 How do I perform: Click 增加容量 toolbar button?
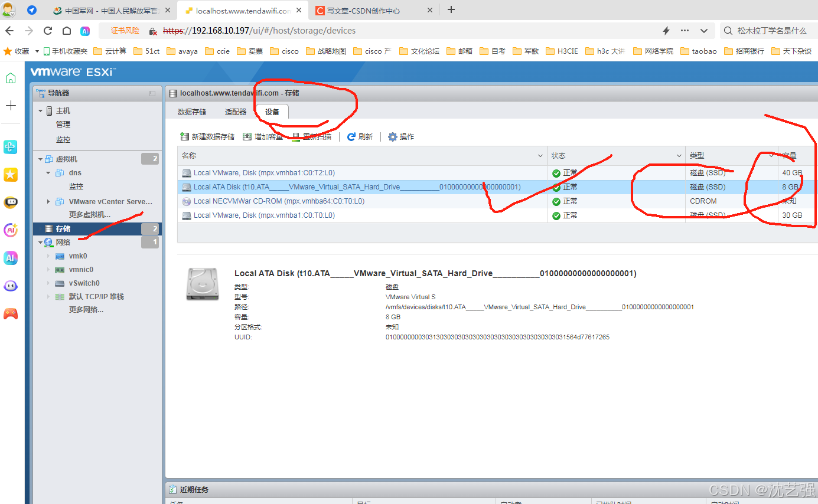(263, 137)
